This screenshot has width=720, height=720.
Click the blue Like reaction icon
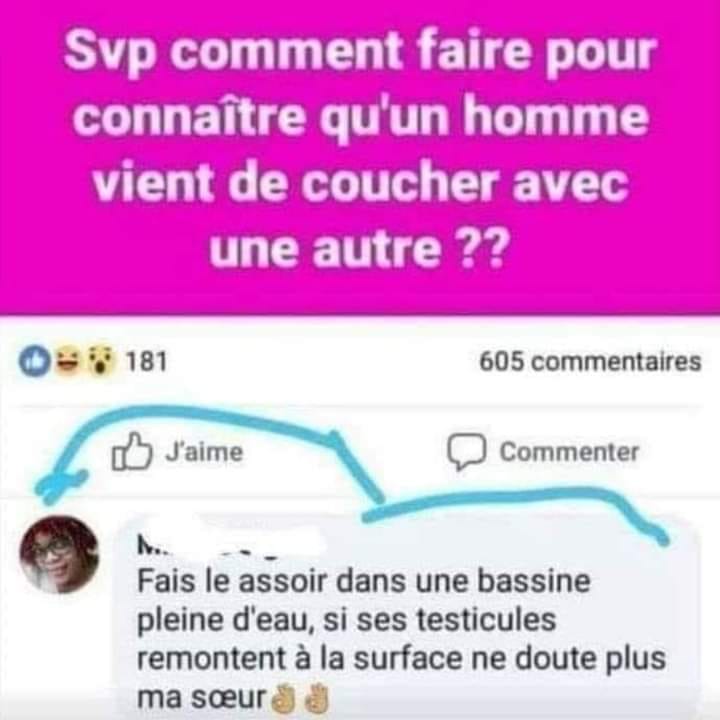coord(35,361)
